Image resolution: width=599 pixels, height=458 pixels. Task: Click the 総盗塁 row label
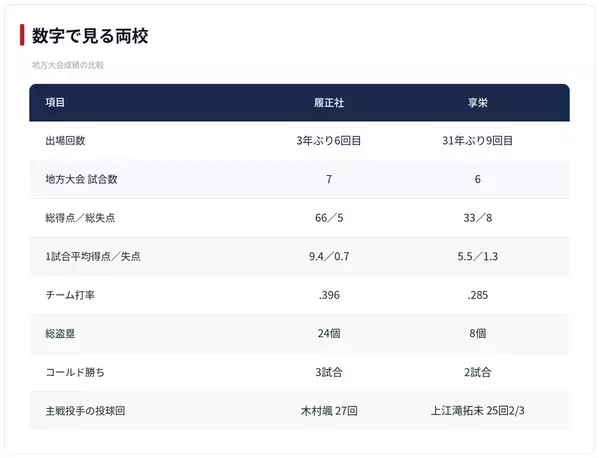[x=60, y=333]
